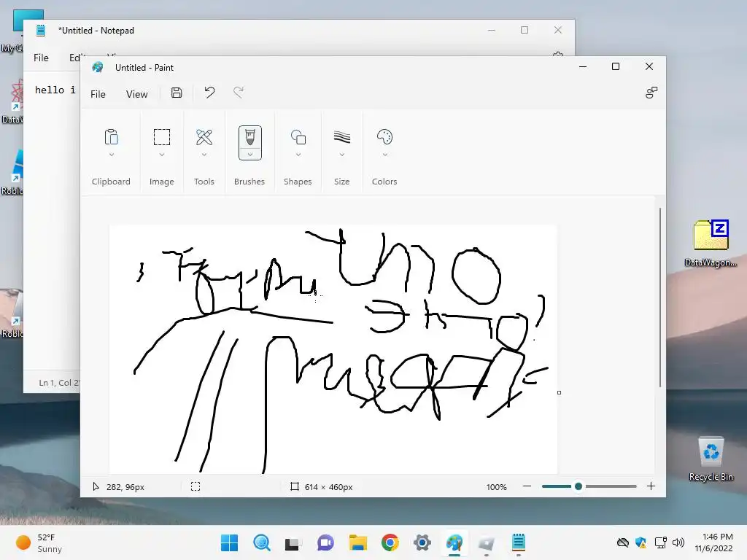Screen dimensions: 747x560
Task: Open taskbar Search
Action: click(262, 542)
